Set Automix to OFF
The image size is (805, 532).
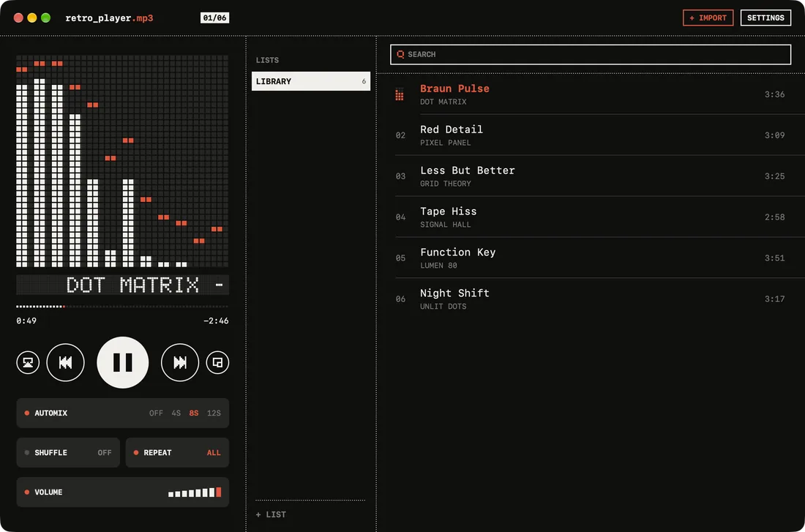pos(156,413)
